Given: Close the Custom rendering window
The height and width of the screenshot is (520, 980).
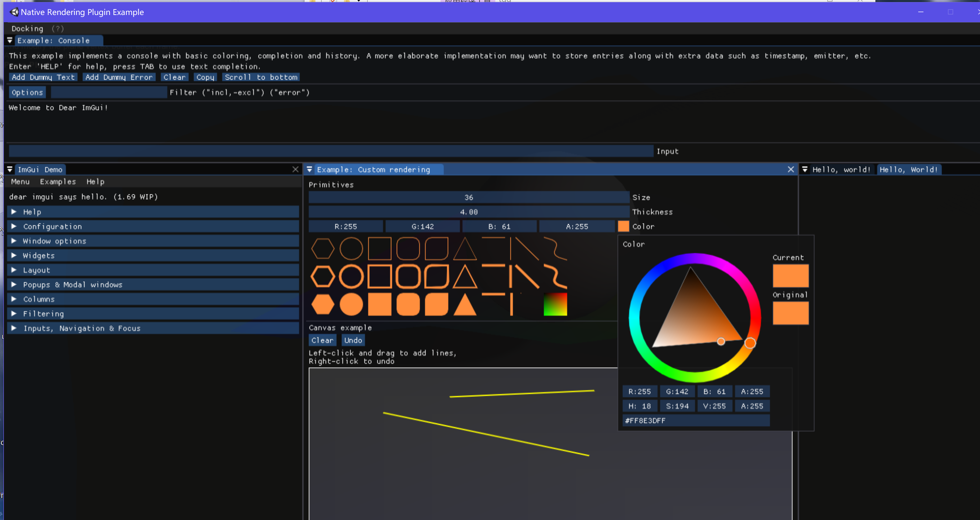Looking at the screenshot, I should tap(791, 169).
